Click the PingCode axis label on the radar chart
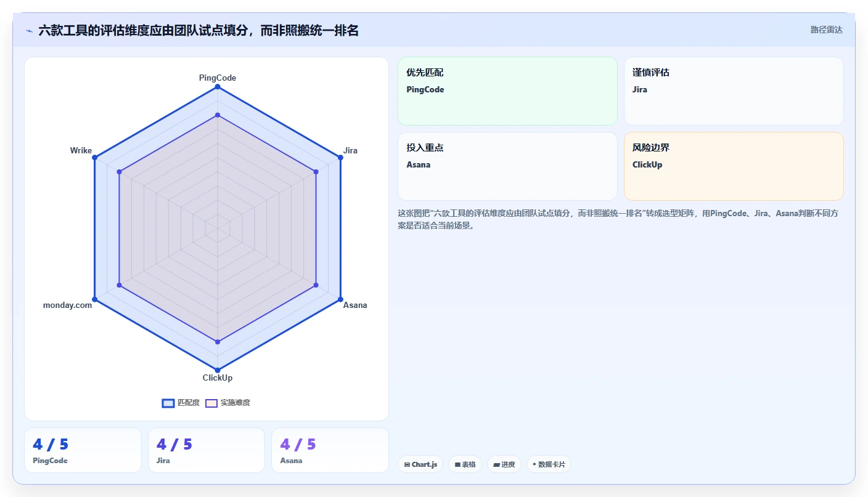 [x=217, y=78]
